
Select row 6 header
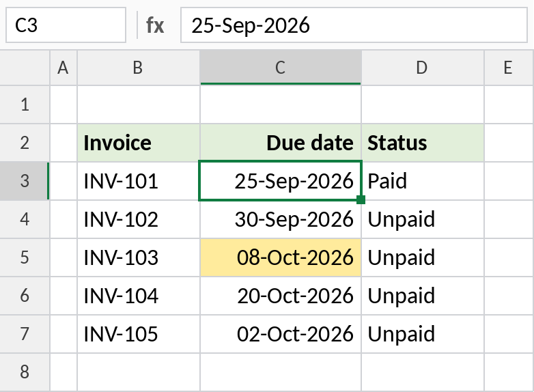[x=25, y=295]
